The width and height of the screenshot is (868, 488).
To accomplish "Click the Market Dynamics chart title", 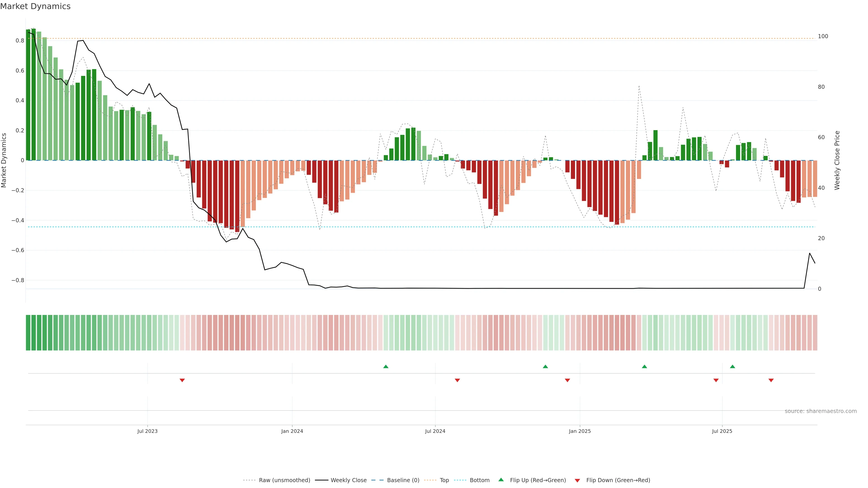I will coord(35,6).
